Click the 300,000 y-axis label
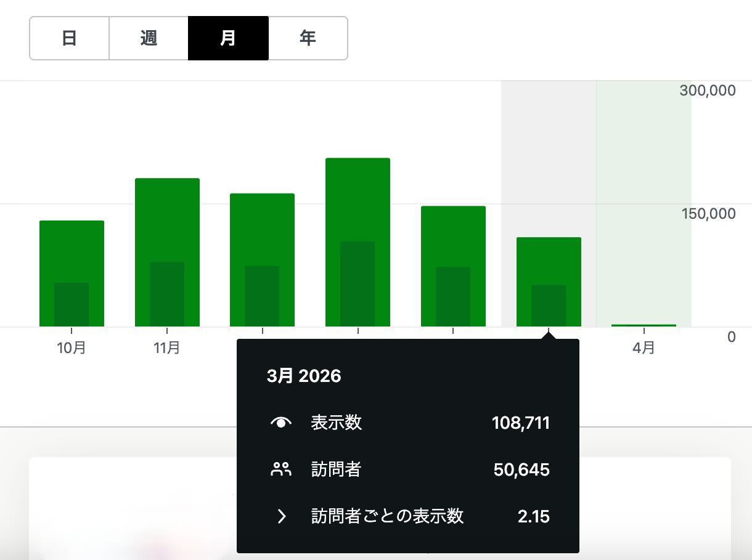 point(707,91)
